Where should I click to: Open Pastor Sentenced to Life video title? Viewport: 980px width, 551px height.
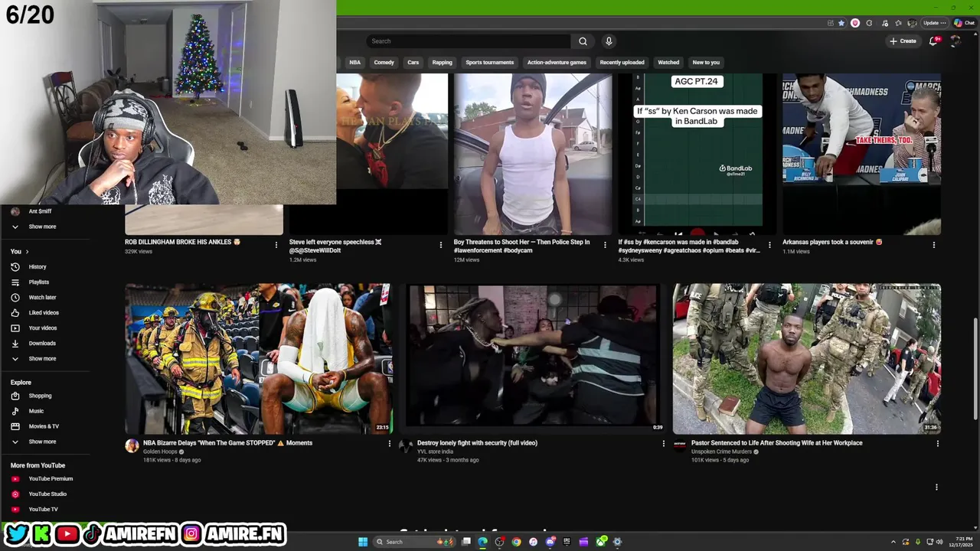(776, 443)
